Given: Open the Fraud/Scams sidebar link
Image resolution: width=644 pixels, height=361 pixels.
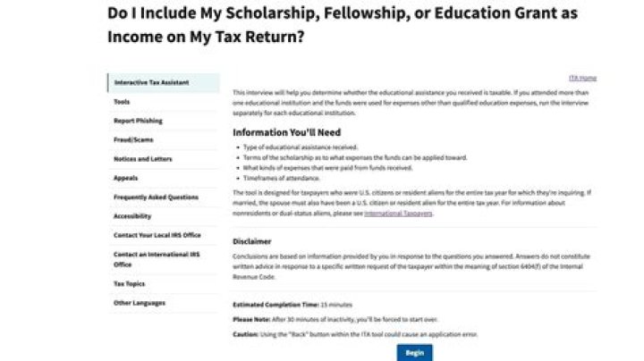Looking at the screenshot, I should pos(132,139).
